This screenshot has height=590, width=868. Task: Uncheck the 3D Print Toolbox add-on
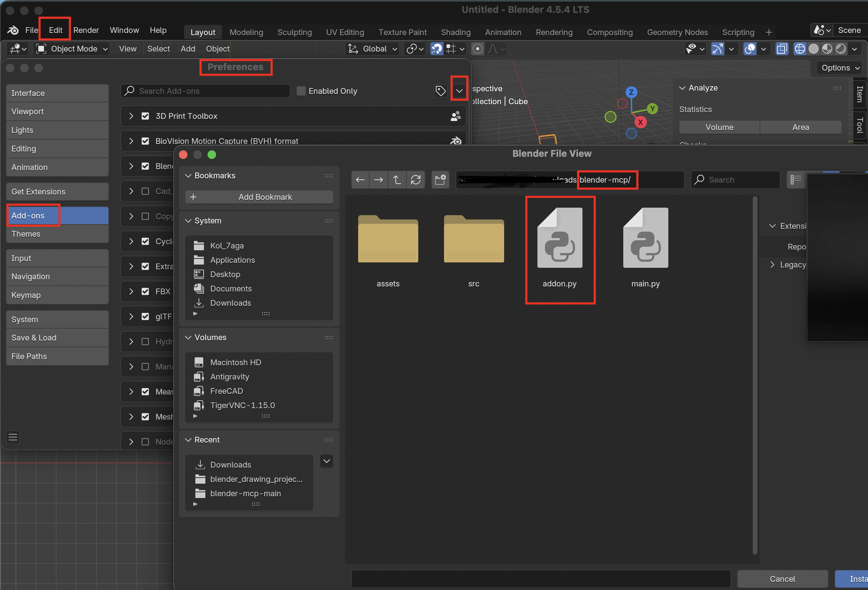point(145,116)
